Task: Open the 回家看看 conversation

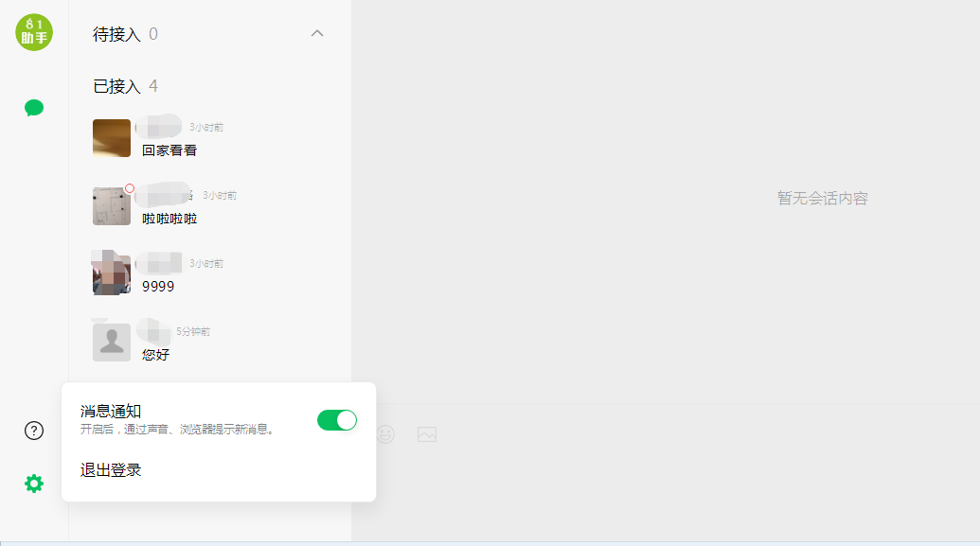Action: pyautogui.click(x=209, y=138)
